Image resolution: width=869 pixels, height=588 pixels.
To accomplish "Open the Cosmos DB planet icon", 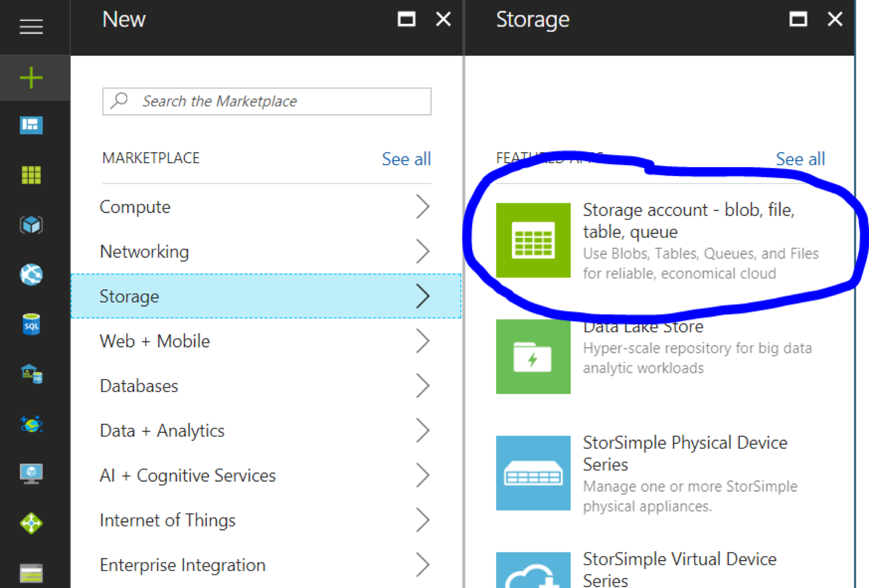I will pyautogui.click(x=31, y=424).
